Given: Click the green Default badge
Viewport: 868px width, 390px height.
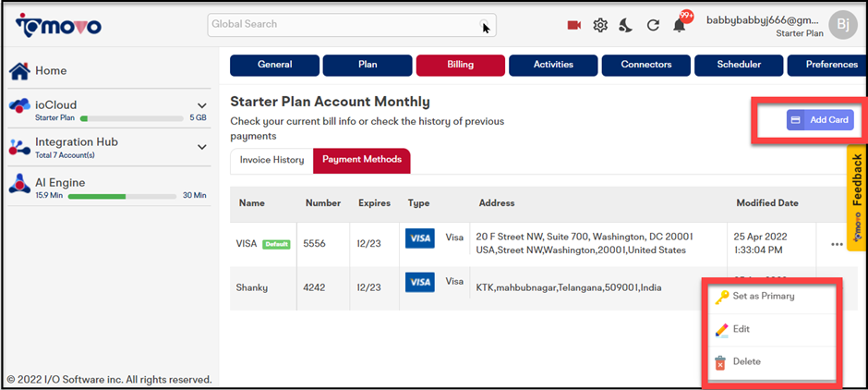Looking at the screenshot, I should pyautogui.click(x=276, y=244).
